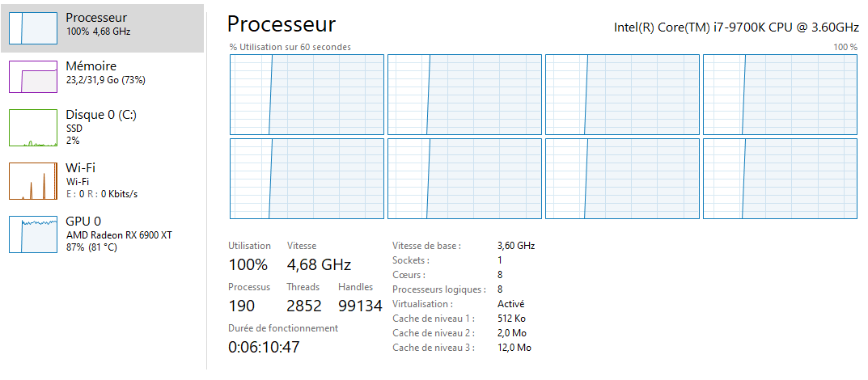Open the Mémoire performance graph thumbnail
Viewport: 868px width, 380px height.
tap(32, 76)
